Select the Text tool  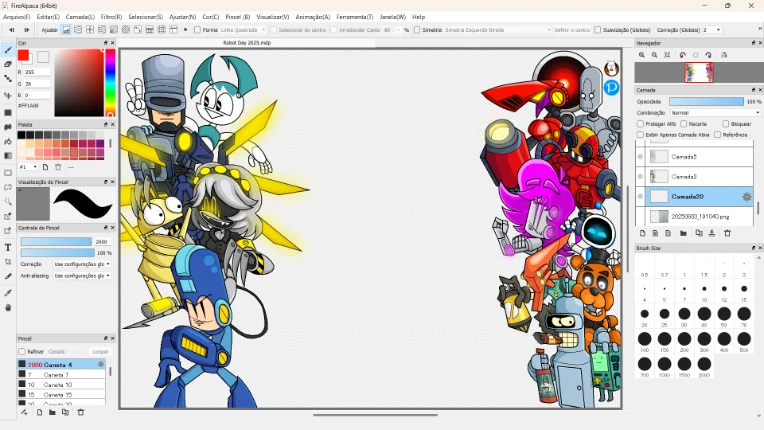tap(8, 247)
